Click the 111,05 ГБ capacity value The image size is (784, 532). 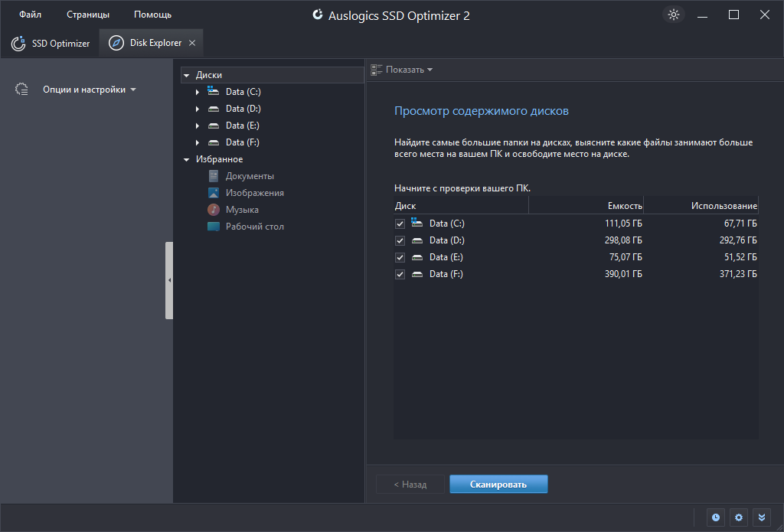[623, 224]
